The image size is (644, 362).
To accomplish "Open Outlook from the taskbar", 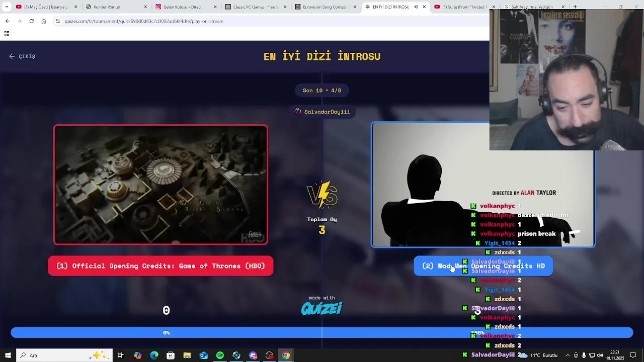I will pyautogui.click(x=204, y=355).
